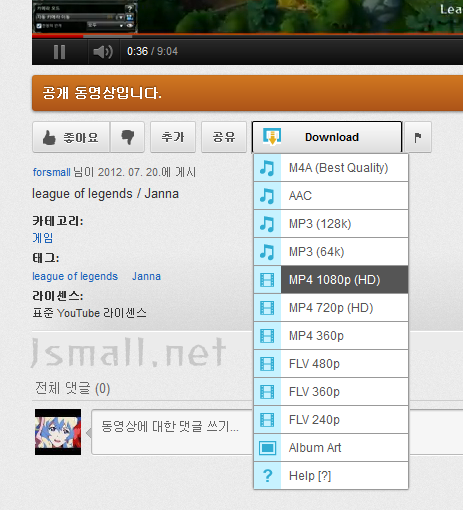The height and width of the screenshot is (510, 463).
Task: Open Help [?] menu entry
Action: 331,476
